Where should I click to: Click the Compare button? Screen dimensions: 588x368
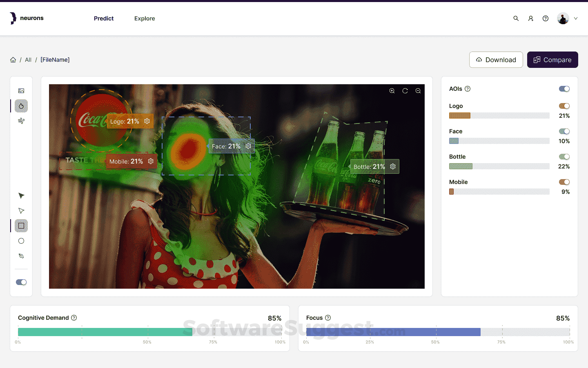click(x=552, y=60)
